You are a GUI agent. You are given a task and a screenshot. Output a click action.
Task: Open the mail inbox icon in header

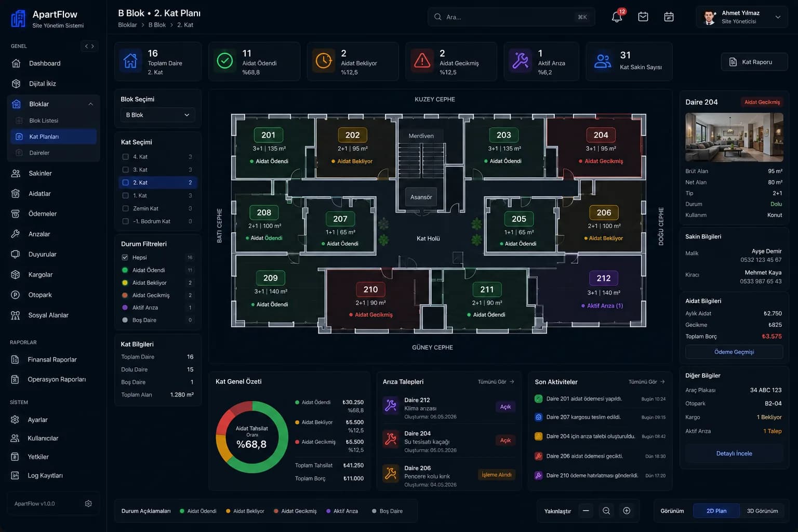pos(643,17)
